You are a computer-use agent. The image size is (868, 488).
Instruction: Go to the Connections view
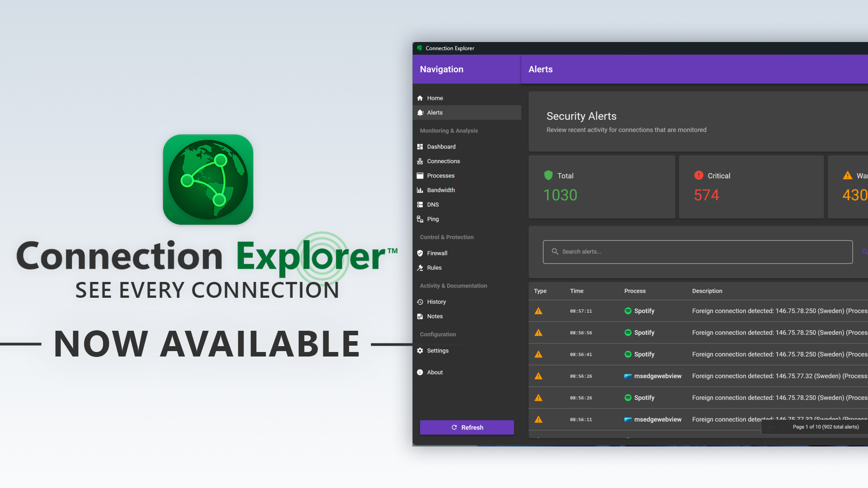click(x=467, y=161)
